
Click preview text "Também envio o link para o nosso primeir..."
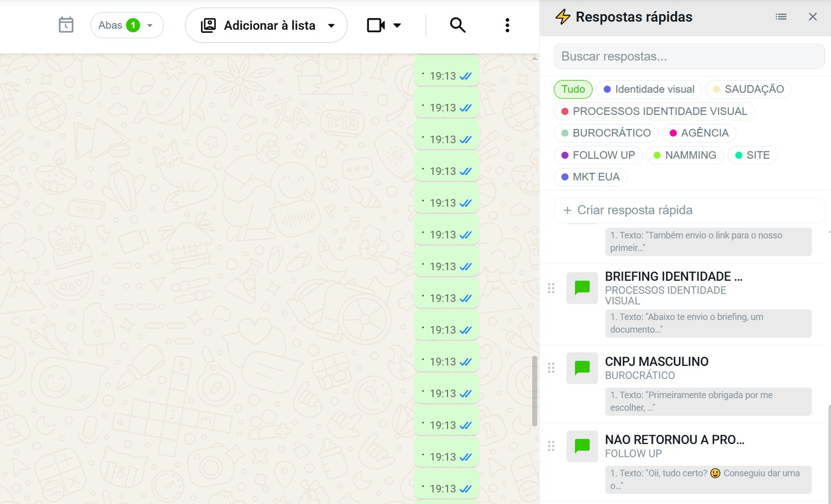click(708, 241)
